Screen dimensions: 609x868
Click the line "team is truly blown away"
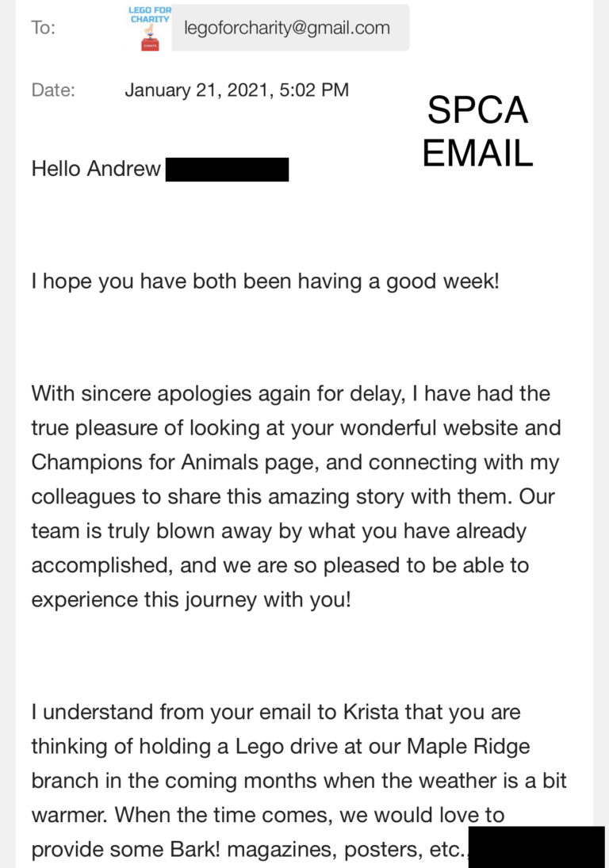278,531
